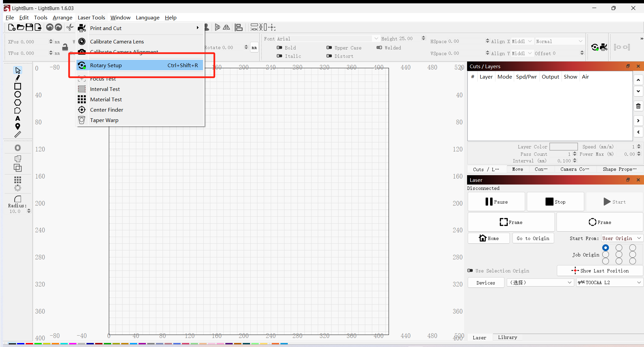Click the rounded corner radius tool icon
Viewport: 644px width, 347px height.
coord(18,199)
